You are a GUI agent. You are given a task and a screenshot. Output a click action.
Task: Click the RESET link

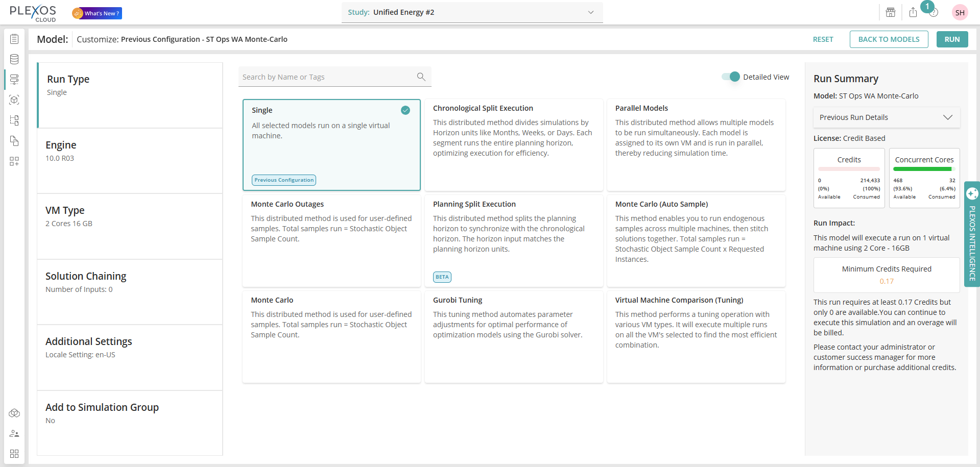(823, 39)
